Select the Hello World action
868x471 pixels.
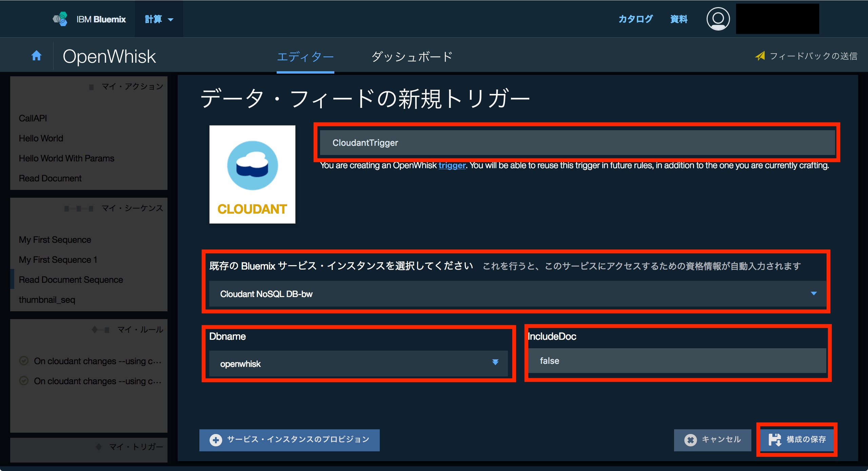[x=41, y=138]
